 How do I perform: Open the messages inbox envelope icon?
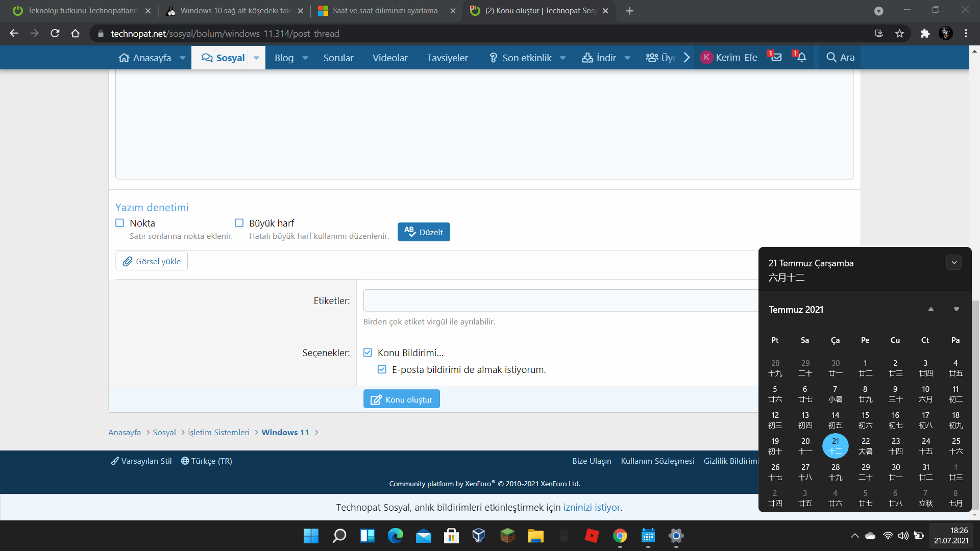776,57
